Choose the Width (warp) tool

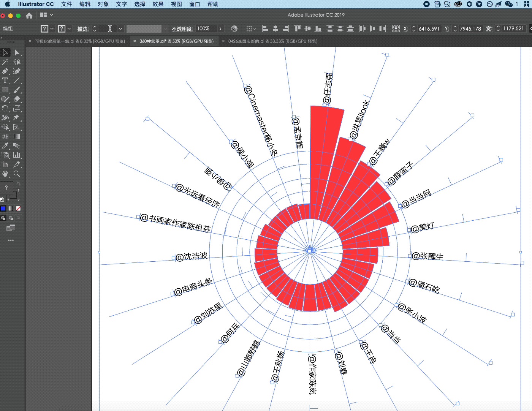[x=5, y=118]
